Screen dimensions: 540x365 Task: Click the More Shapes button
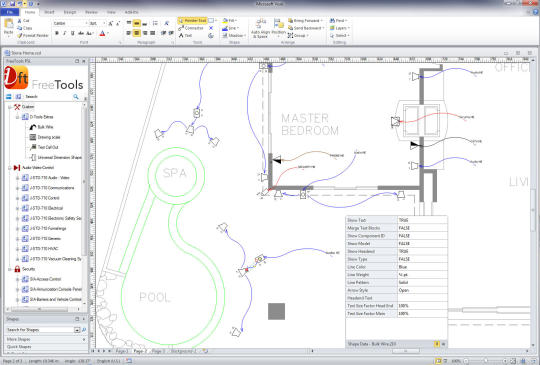pyautogui.click(x=45, y=340)
